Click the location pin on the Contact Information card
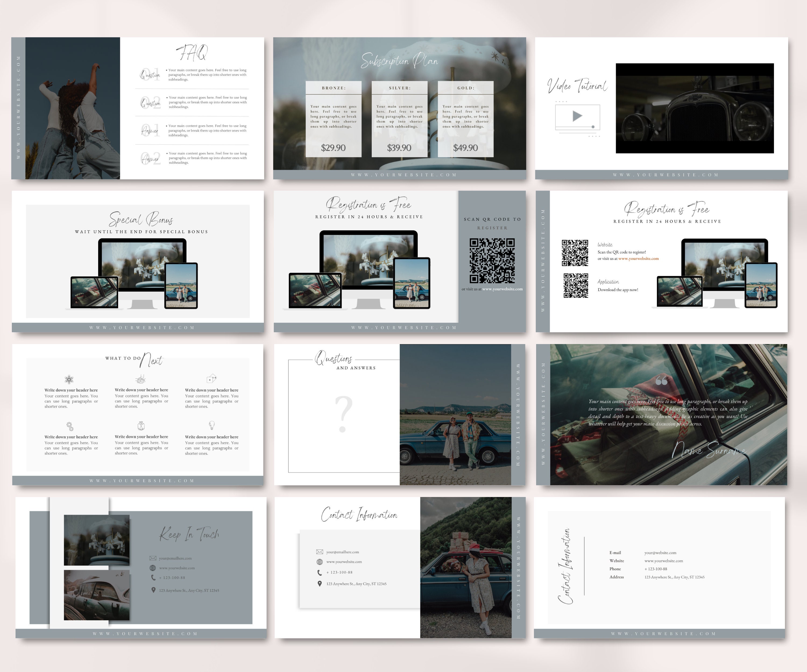Image resolution: width=807 pixels, height=672 pixels. pyautogui.click(x=319, y=584)
